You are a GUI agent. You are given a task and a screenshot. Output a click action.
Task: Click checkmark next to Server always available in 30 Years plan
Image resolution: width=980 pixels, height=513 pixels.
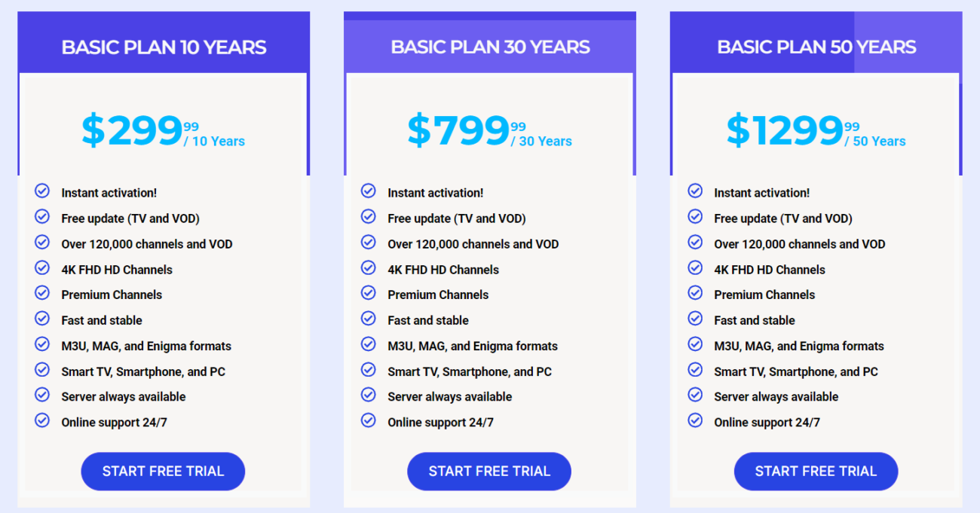[x=369, y=395]
